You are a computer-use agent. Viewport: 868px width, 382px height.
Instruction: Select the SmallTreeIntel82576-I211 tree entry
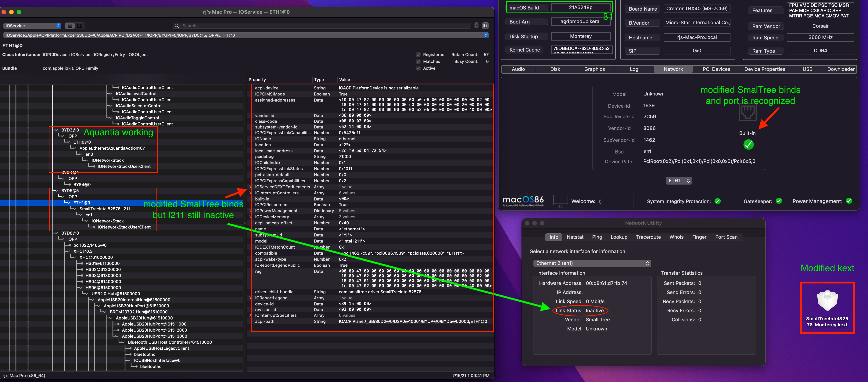[x=104, y=209]
